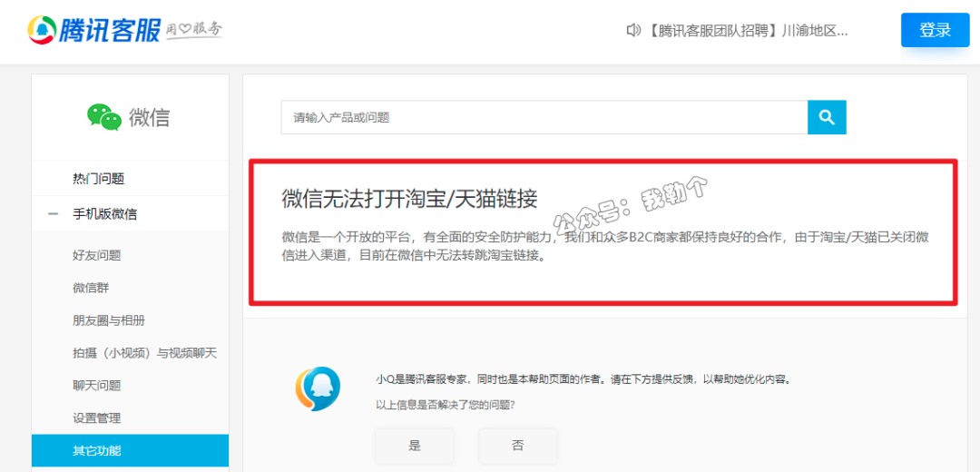980x472 pixels.
Task: Click the 否 feedback button
Action: pos(517,446)
